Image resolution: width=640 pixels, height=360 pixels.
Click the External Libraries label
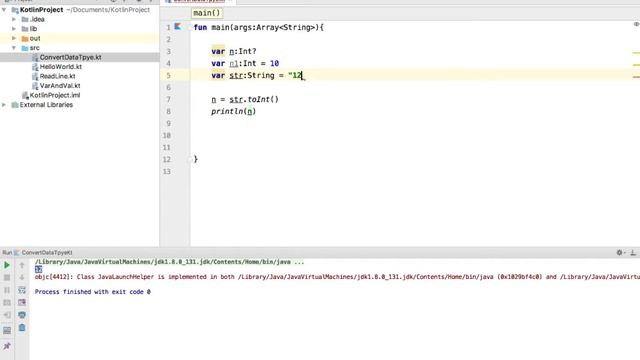coord(46,105)
